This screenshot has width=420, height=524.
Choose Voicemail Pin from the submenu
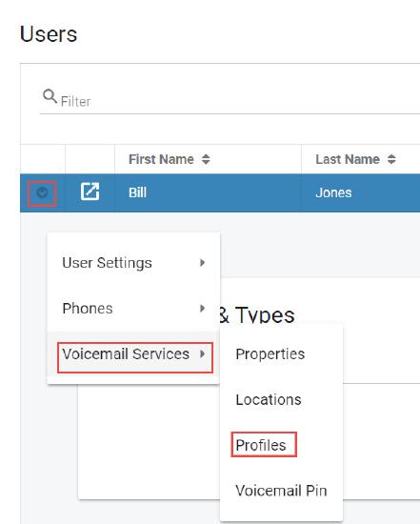[281, 491]
